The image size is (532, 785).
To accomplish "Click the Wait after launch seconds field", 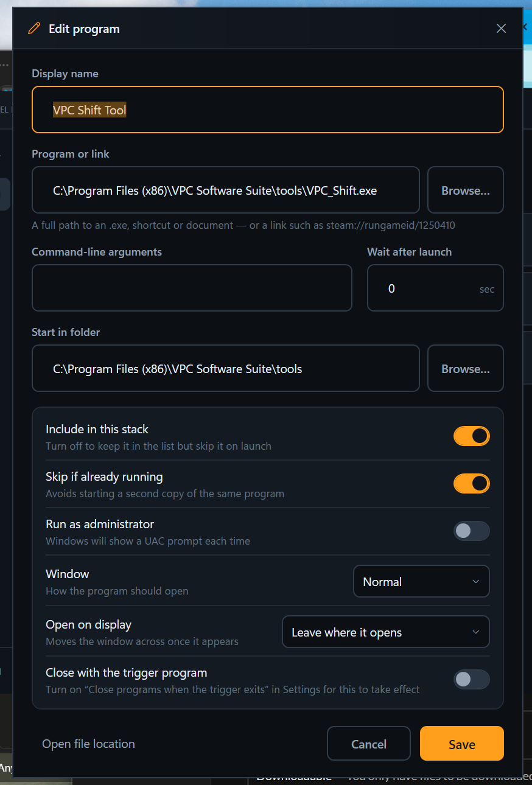I will coord(435,288).
